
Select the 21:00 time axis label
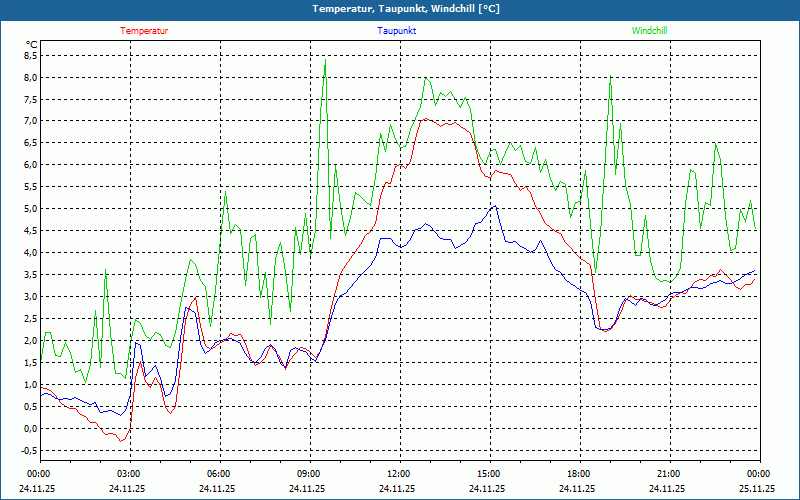668,474
